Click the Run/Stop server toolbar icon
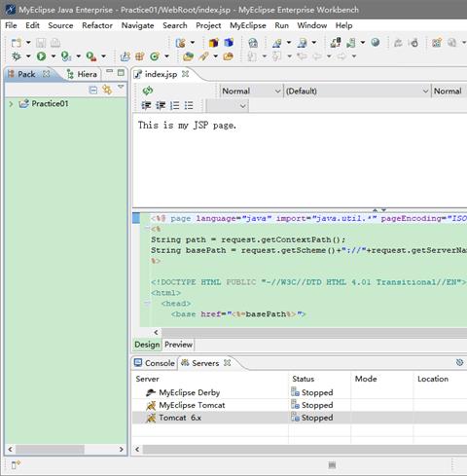Image resolution: width=467 pixels, height=476 pixels. (351, 43)
